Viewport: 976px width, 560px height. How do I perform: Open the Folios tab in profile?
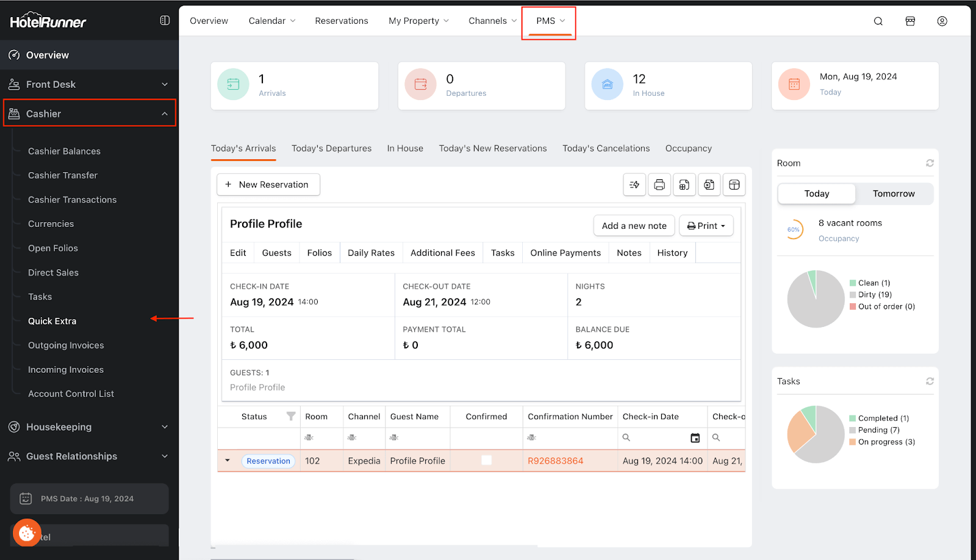point(319,253)
